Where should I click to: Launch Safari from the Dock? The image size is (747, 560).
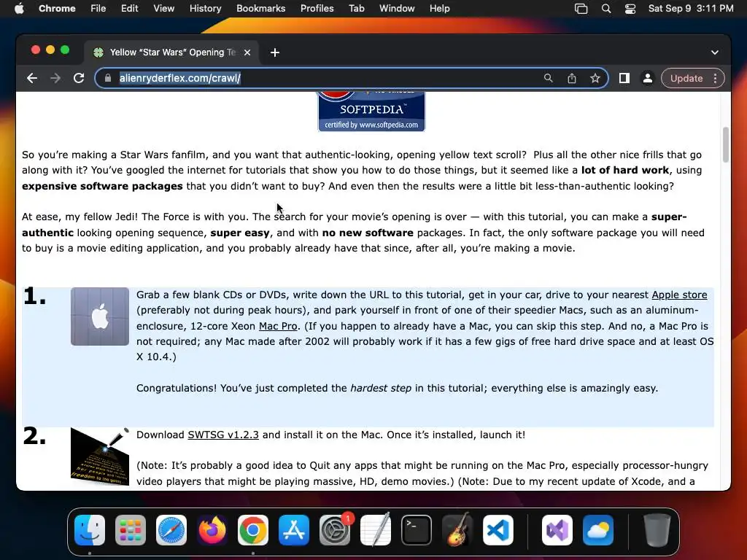pyautogui.click(x=171, y=530)
